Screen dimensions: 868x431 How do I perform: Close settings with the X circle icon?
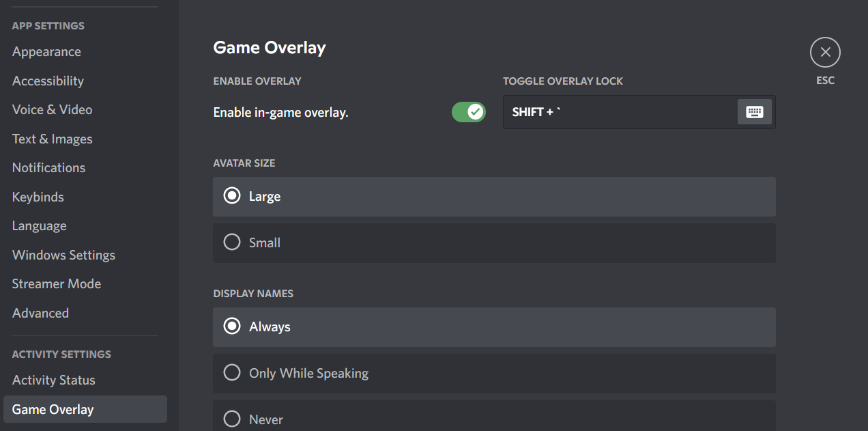pos(825,52)
